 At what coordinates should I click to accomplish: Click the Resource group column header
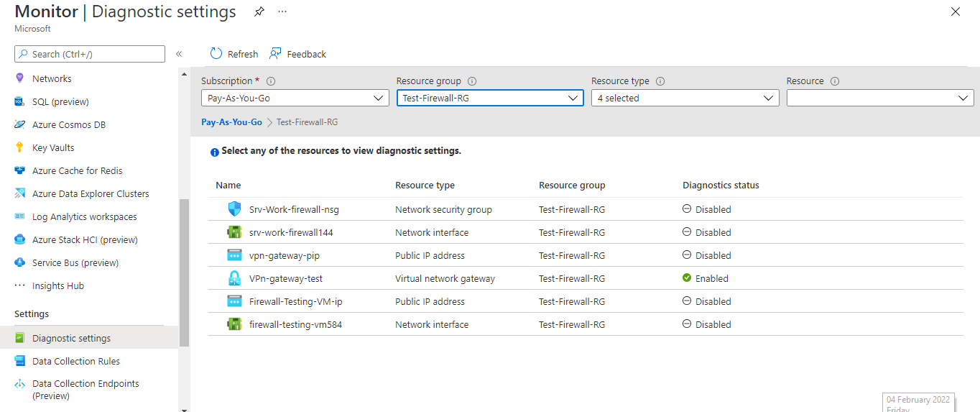tap(572, 185)
